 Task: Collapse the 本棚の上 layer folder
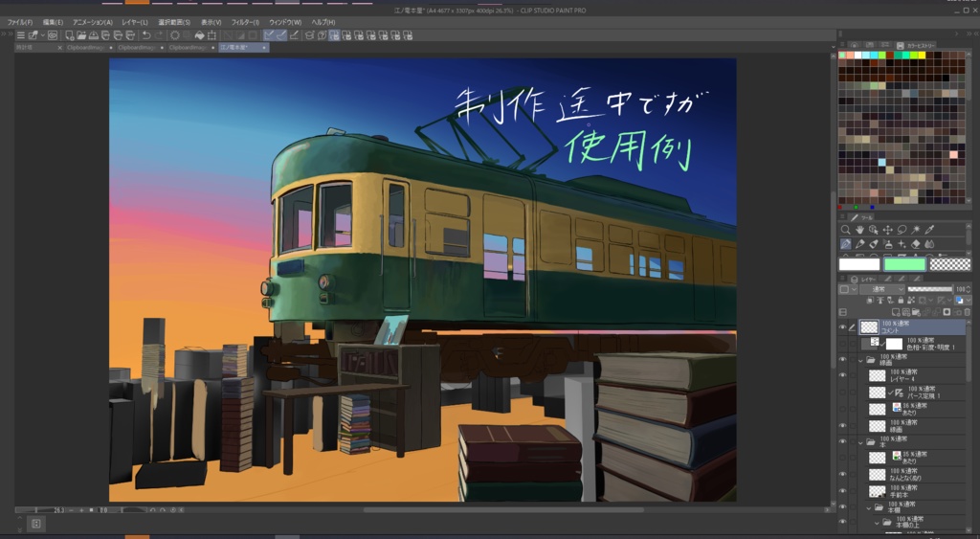(877, 523)
